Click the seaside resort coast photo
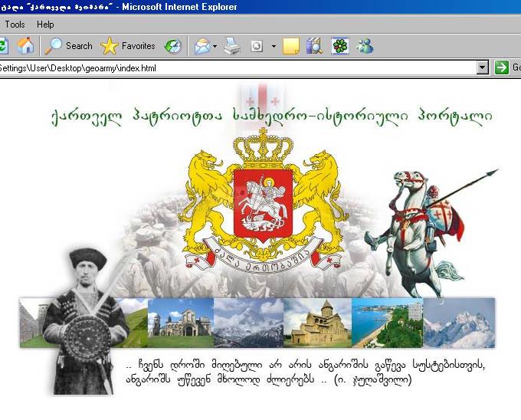 pos(388,323)
